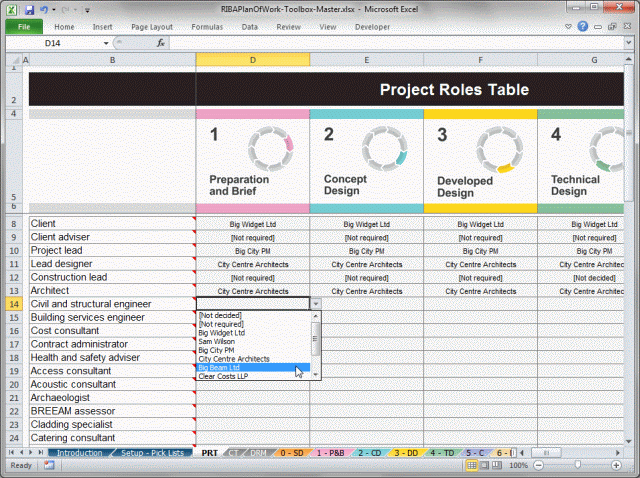Image resolution: width=640 pixels, height=478 pixels.
Task: Click the Select All corner button
Action: (13, 60)
